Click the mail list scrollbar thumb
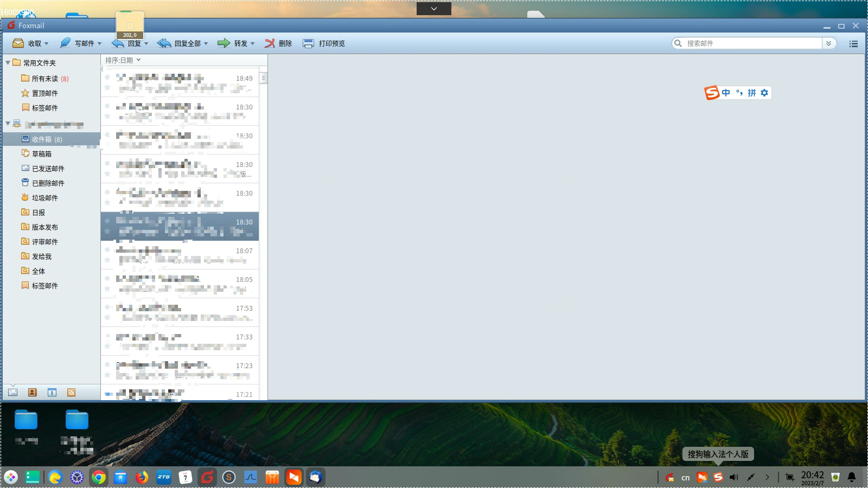868x488 pixels. [x=263, y=78]
